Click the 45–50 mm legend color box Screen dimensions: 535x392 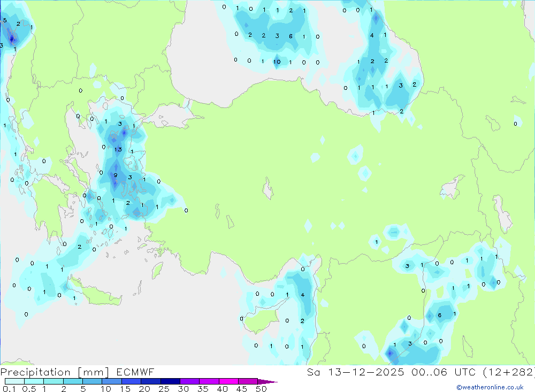(x=248, y=381)
